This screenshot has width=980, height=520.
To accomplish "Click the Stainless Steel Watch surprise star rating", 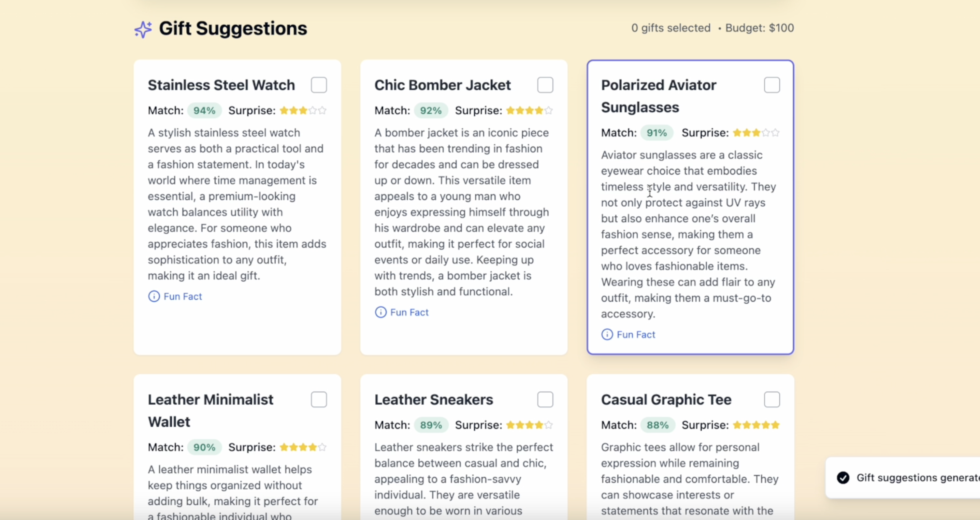I will pos(303,111).
